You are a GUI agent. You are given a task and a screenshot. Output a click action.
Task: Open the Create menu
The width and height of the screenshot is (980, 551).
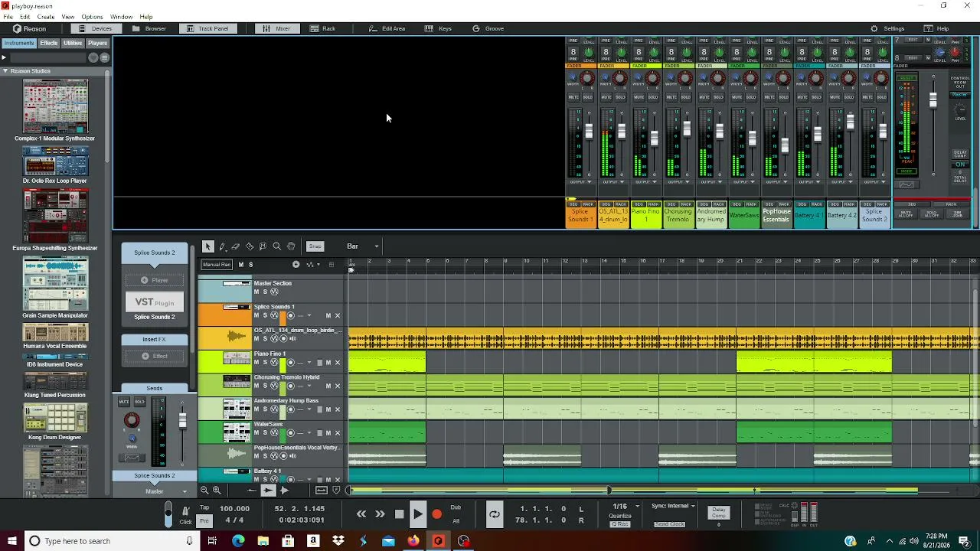click(46, 17)
